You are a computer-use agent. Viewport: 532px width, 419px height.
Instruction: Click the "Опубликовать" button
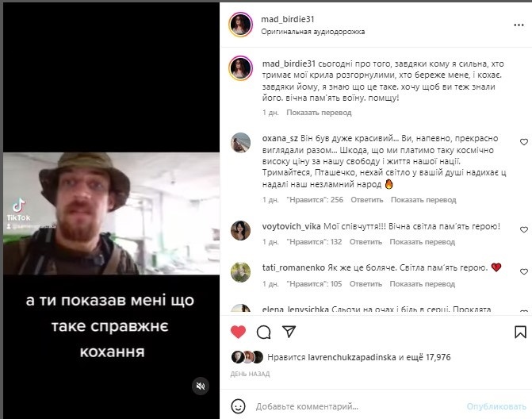pos(496,406)
